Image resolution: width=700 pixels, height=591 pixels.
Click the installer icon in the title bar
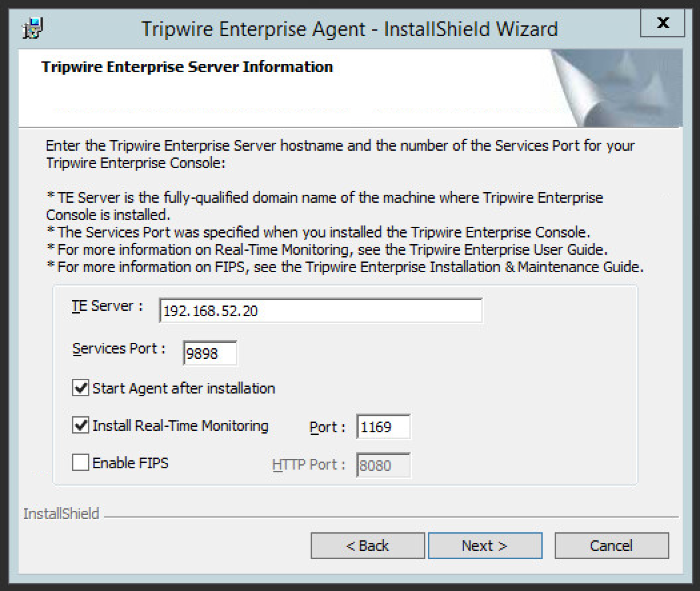coord(32,29)
